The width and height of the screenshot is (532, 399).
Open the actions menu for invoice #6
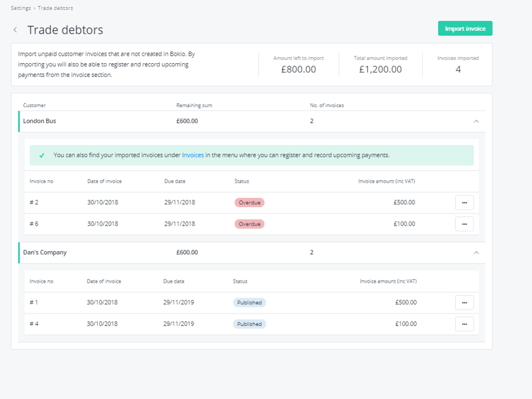464,223
